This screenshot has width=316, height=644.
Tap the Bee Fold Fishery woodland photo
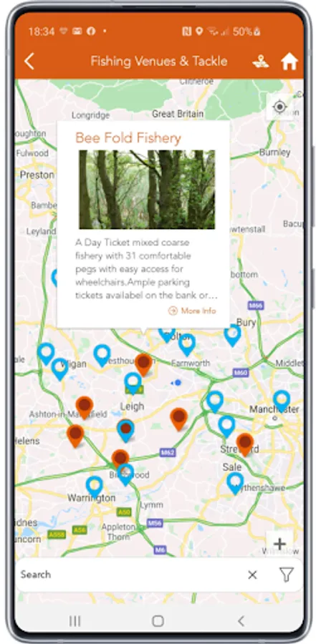click(x=147, y=190)
